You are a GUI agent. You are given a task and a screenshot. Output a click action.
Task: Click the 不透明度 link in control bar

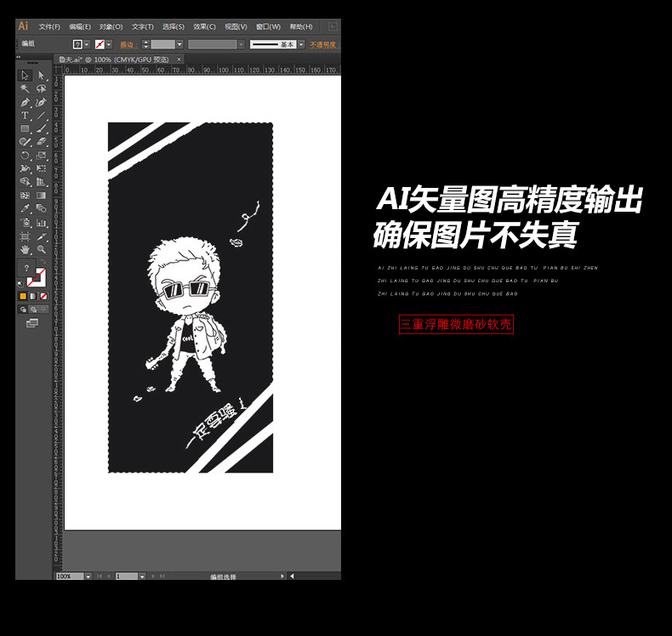323,44
